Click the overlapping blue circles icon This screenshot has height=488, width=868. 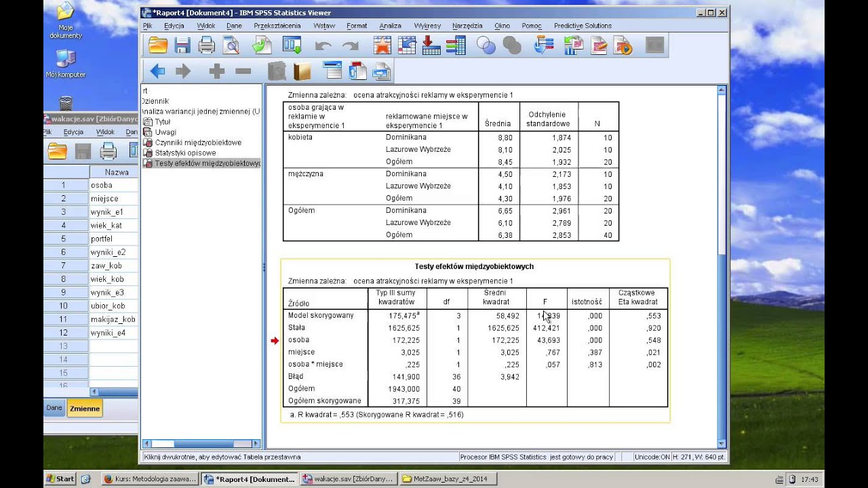point(486,45)
